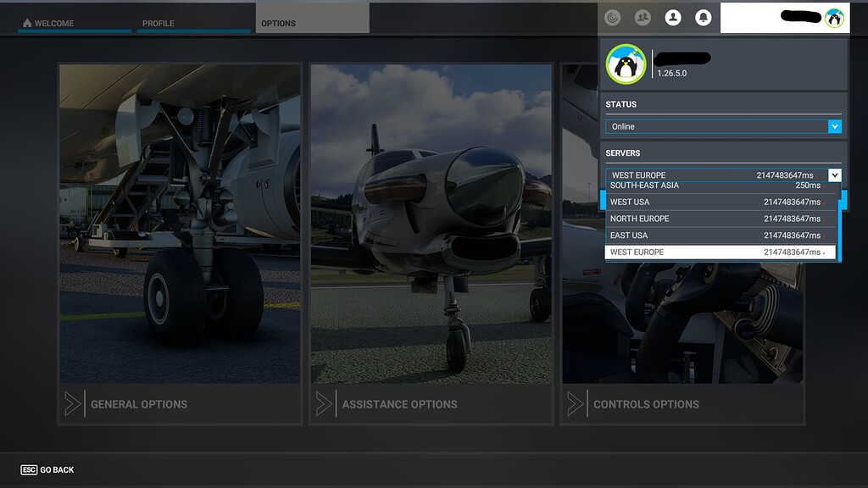Collapse the SERVERS dropdown arrow
868x488 pixels.
tap(836, 175)
